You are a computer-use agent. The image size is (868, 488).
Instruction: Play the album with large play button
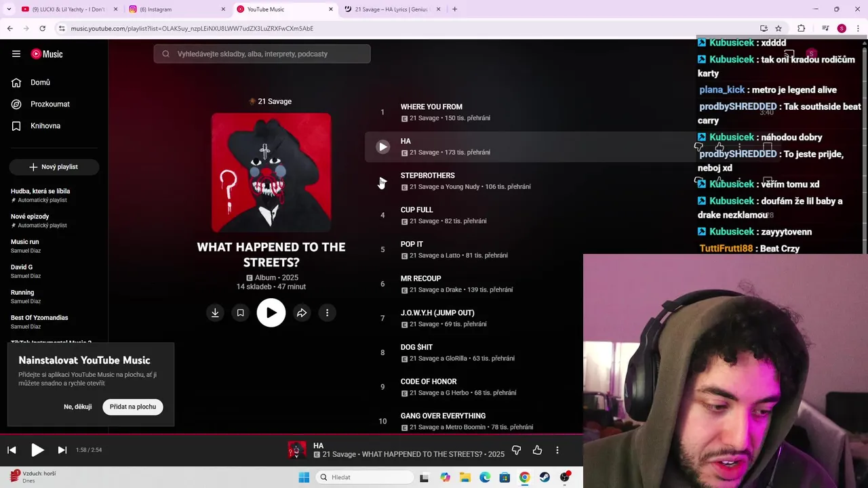click(271, 313)
